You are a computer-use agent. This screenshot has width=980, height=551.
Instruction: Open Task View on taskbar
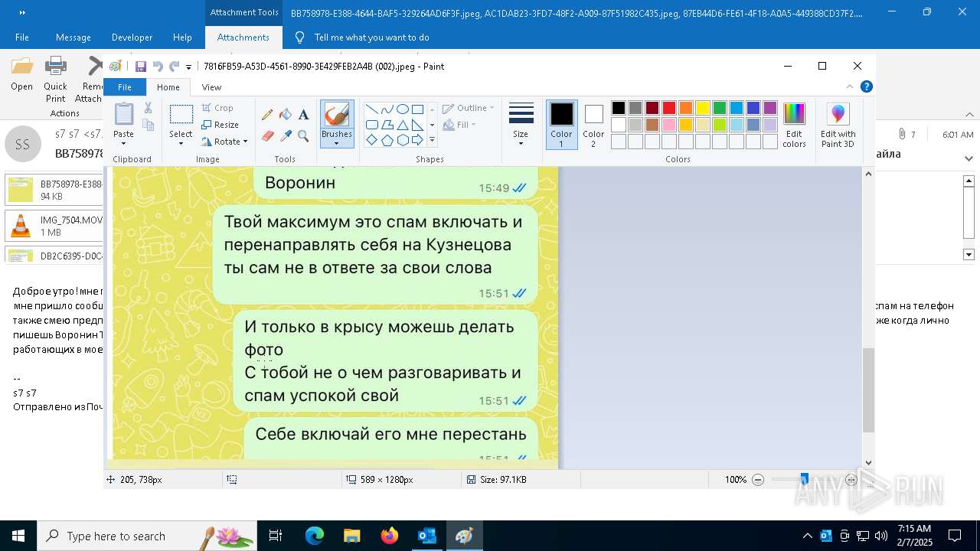click(x=276, y=536)
